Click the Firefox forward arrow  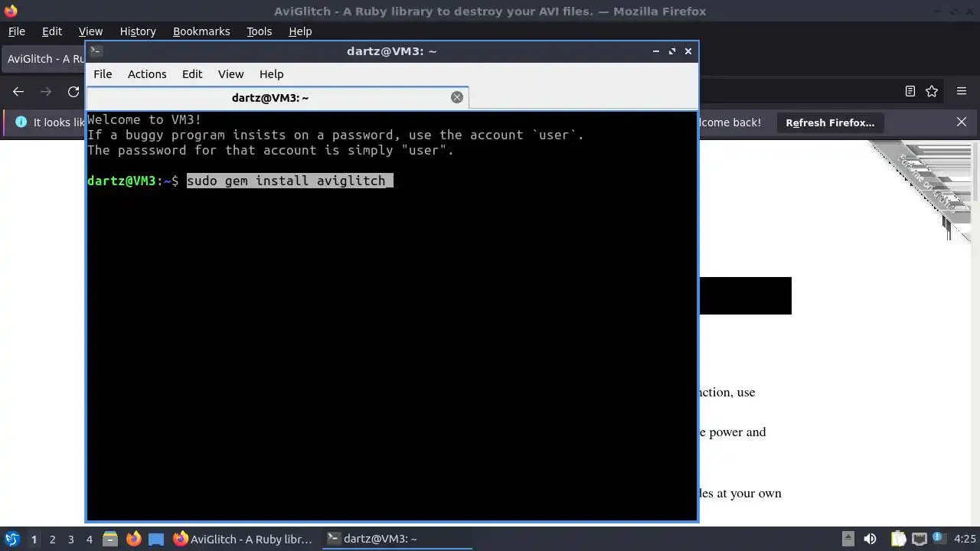tap(46, 92)
